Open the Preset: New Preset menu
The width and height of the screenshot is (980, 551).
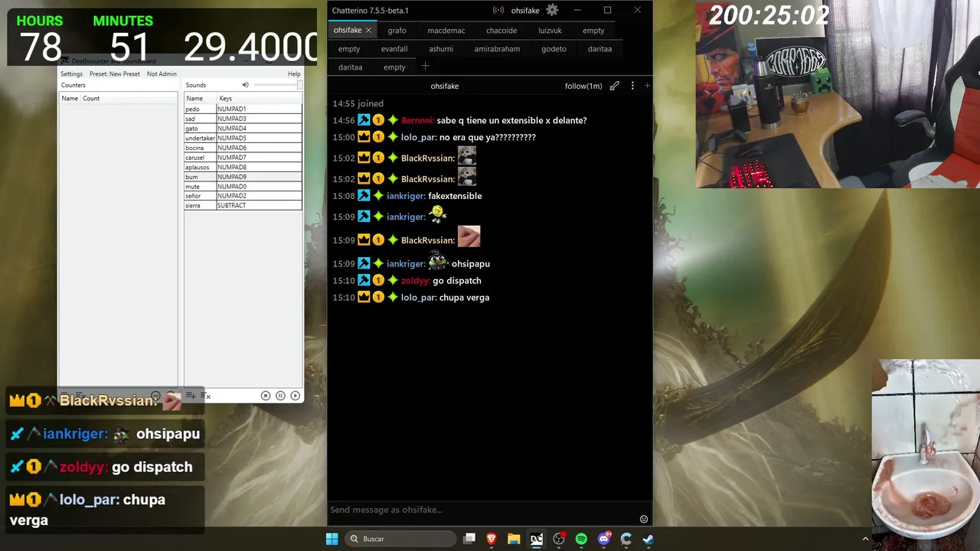(115, 74)
